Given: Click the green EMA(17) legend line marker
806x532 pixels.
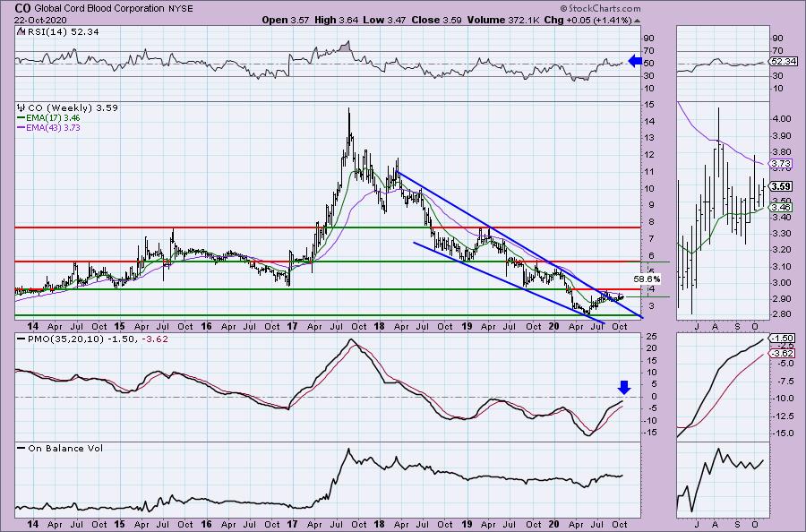Looking at the screenshot, I should click(x=21, y=117).
